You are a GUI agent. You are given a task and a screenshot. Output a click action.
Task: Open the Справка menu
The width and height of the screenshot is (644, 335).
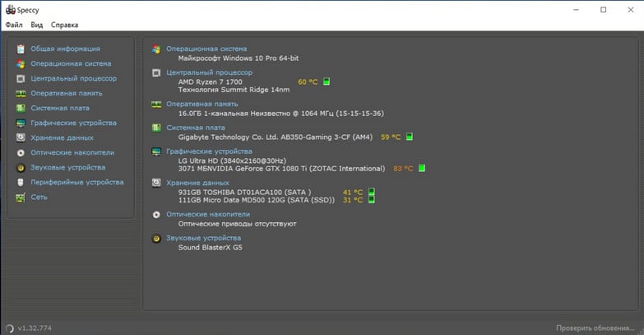pos(65,25)
